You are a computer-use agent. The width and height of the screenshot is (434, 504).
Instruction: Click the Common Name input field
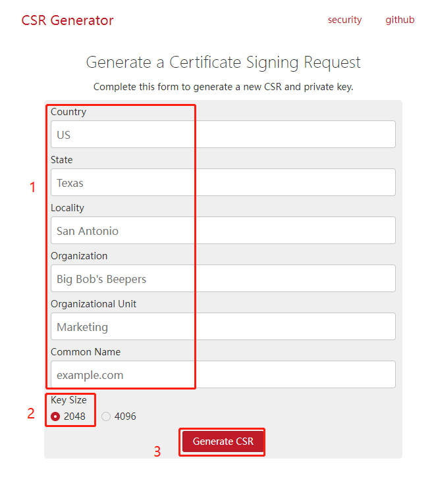click(x=223, y=374)
